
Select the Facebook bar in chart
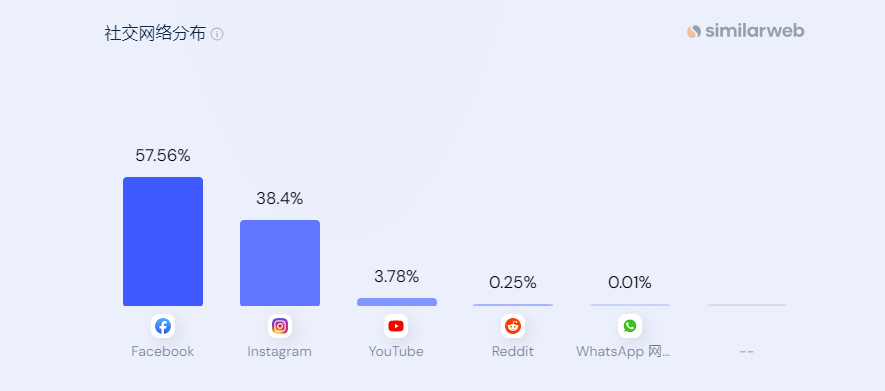click(163, 241)
